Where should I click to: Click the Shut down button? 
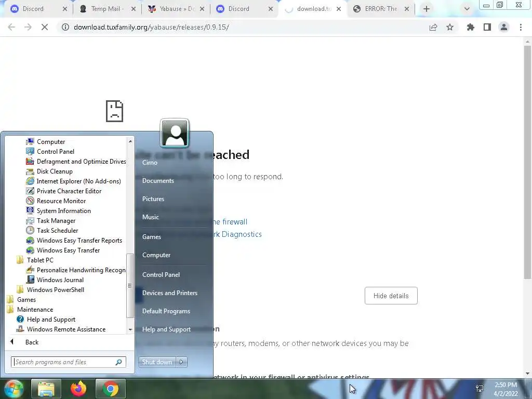(157, 362)
